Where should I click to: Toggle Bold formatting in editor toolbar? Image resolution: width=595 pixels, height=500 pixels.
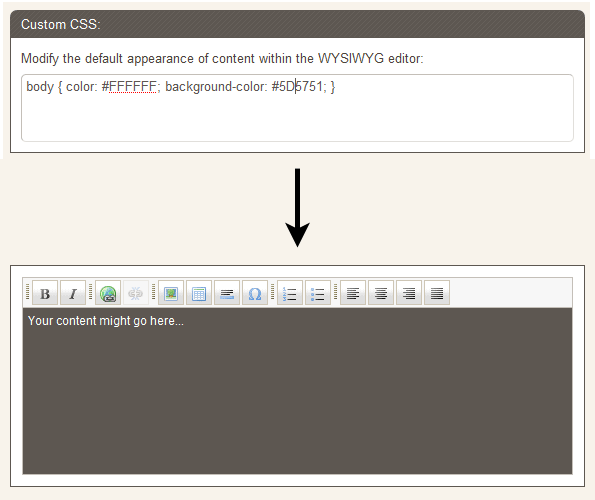click(x=45, y=293)
